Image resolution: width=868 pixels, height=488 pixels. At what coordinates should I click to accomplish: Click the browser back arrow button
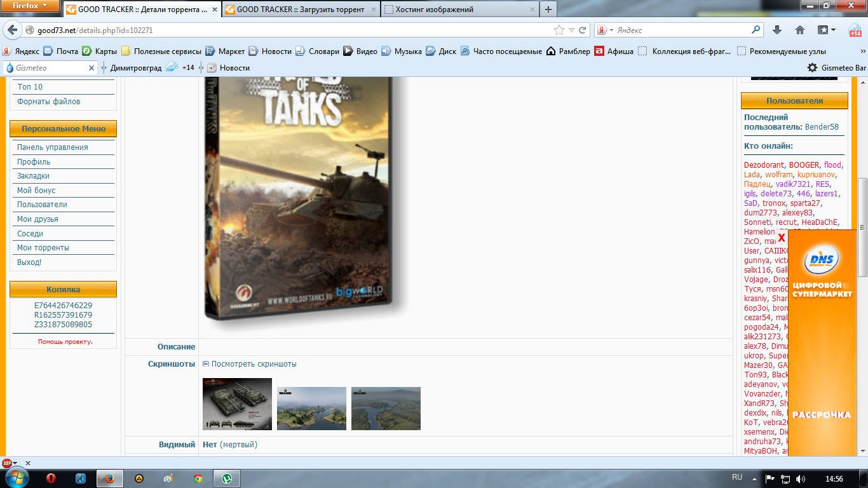12,30
